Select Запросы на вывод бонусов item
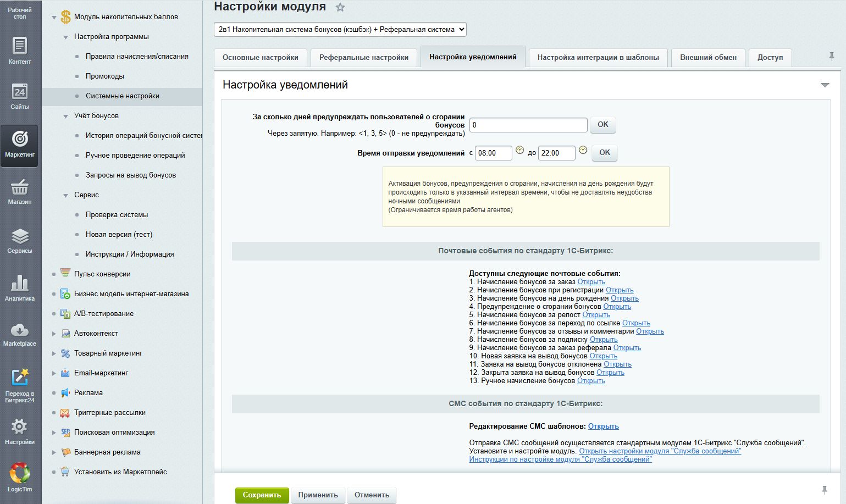 point(131,175)
